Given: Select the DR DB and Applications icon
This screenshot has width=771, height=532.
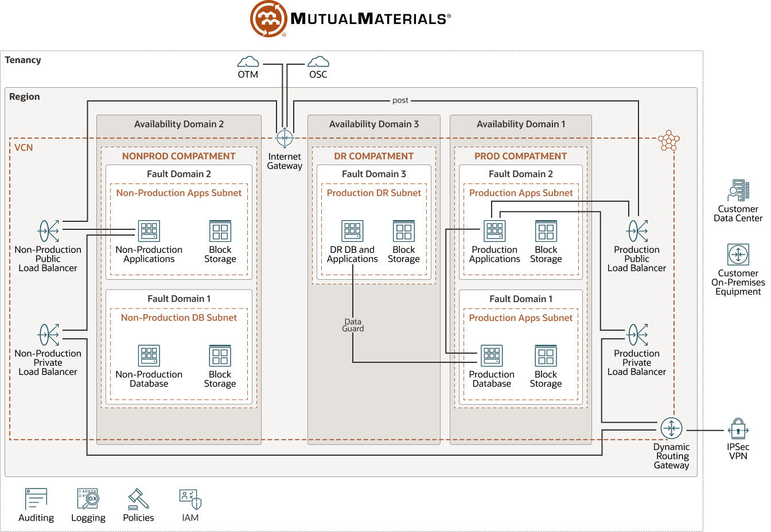Looking at the screenshot, I should pos(352,230).
